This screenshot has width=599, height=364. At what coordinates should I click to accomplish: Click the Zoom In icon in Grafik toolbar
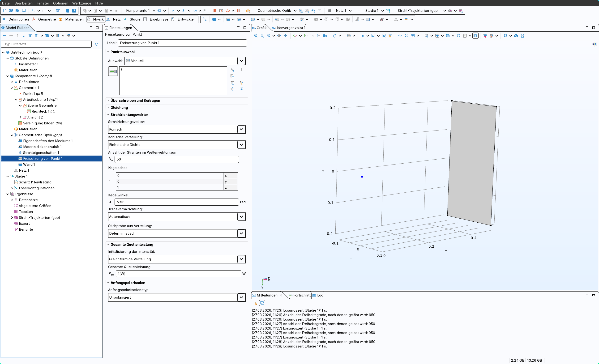pyautogui.click(x=256, y=36)
